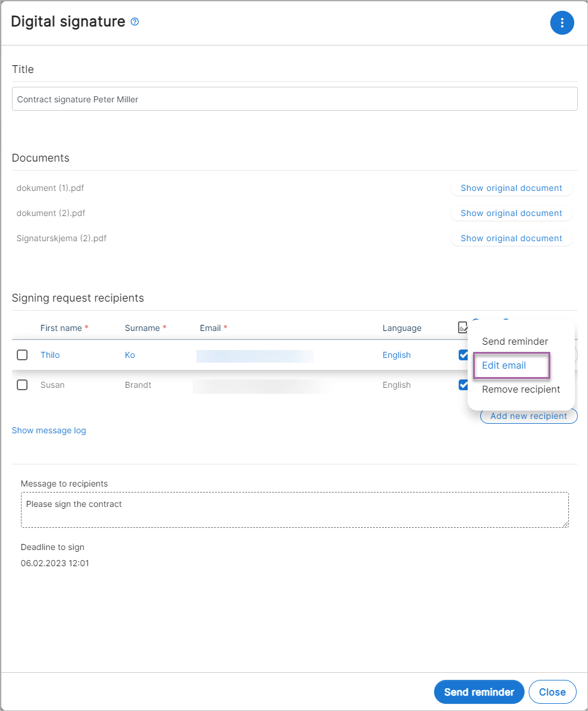Click the Surname column header

142,328
